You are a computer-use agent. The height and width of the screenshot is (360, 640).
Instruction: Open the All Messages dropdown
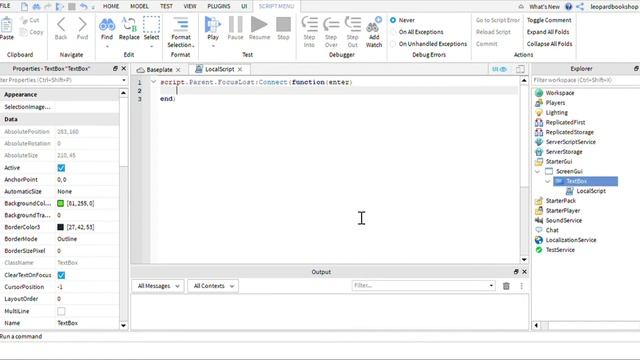[158, 286]
